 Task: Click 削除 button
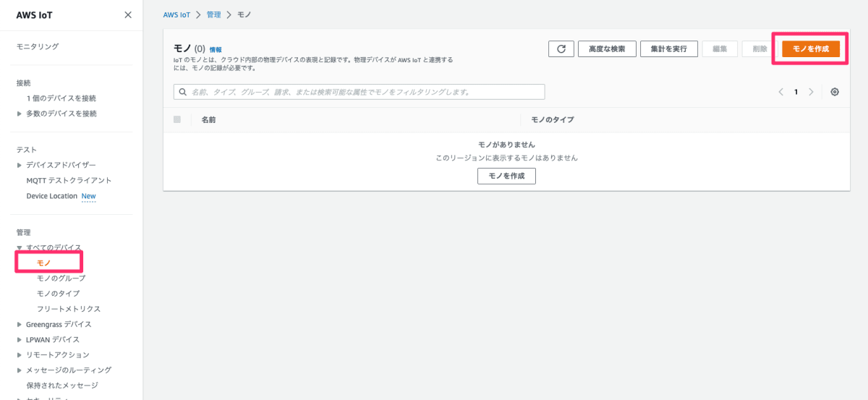tap(759, 49)
